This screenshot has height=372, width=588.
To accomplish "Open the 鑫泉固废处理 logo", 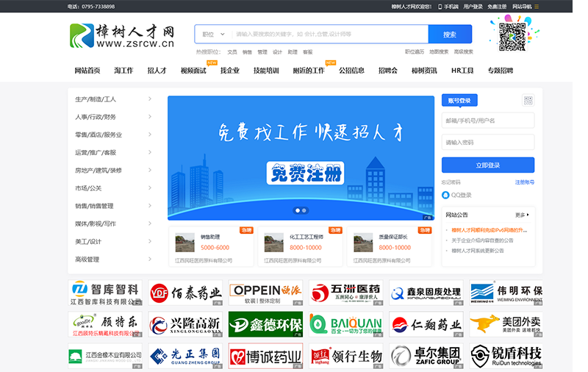I will (426, 293).
